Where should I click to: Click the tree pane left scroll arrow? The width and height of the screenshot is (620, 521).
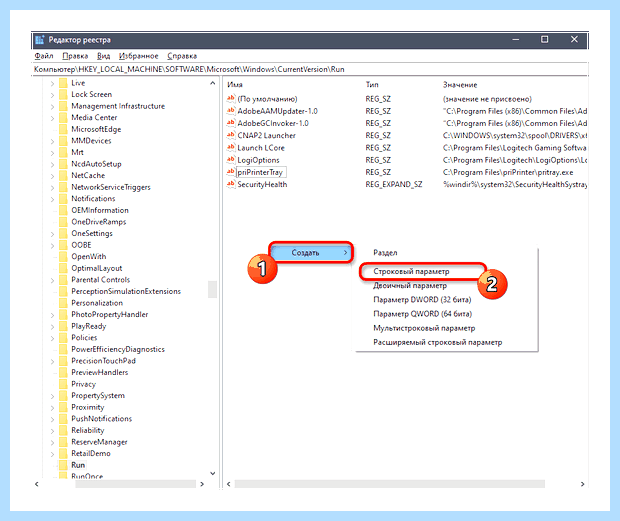point(37,484)
